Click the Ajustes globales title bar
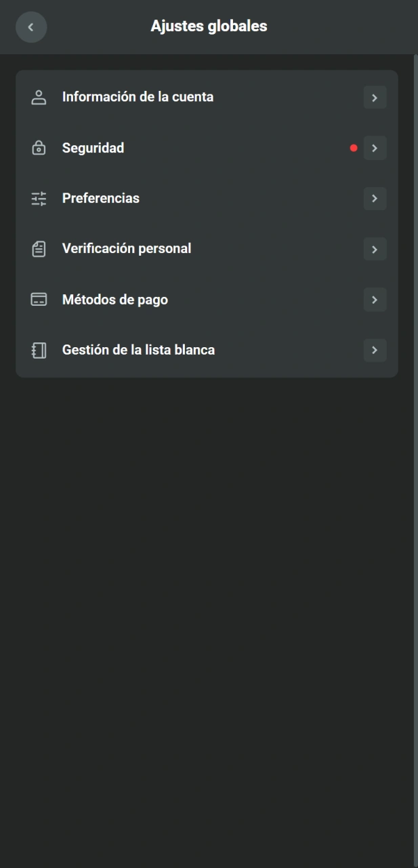The width and height of the screenshot is (418, 868). point(209,26)
